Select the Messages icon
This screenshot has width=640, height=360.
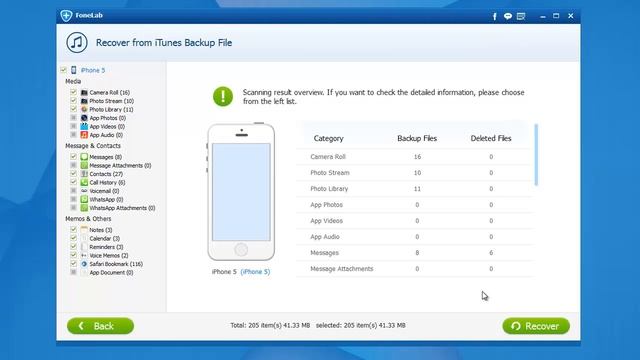tap(84, 157)
